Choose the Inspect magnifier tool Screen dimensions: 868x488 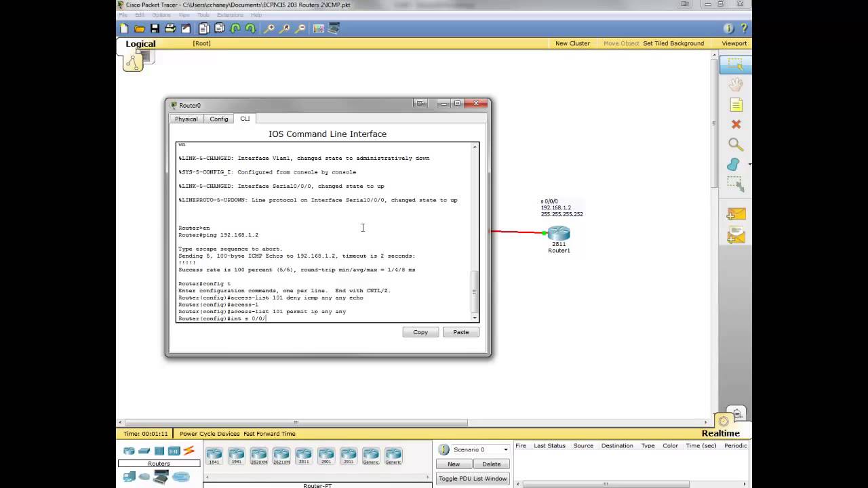pyautogui.click(x=736, y=144)
